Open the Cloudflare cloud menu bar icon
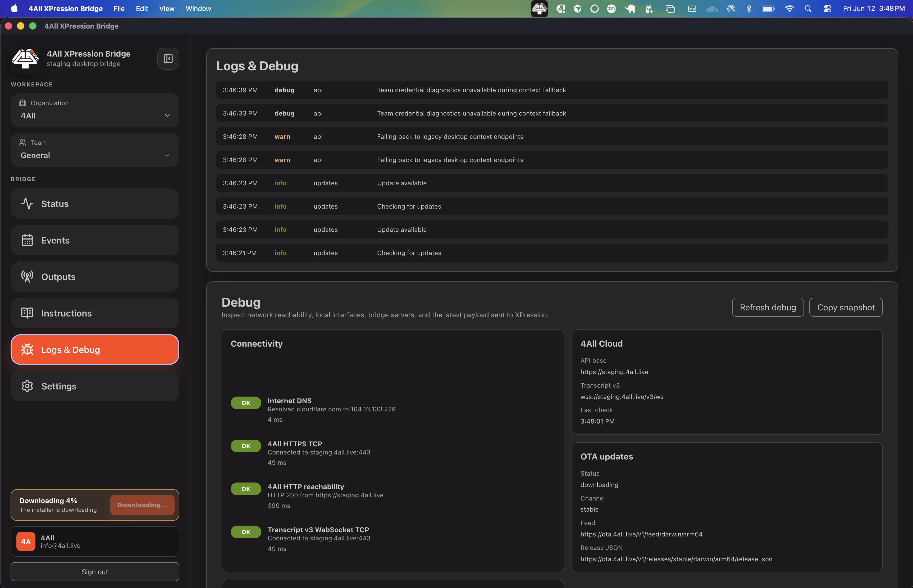Image resolution: width=913 pixels, height=588 pixels. [x=712, y=8]
